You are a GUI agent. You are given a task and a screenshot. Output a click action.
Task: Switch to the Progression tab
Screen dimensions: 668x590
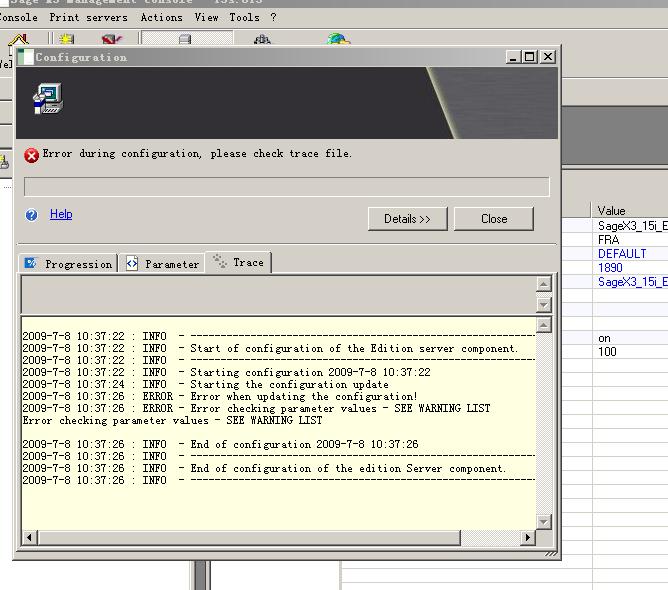[x=68, y=264]
